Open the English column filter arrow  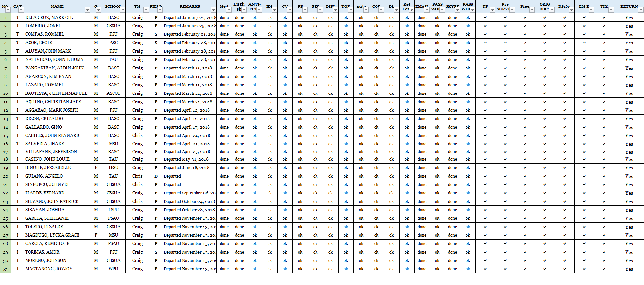pyautogui.click(x=244, y=10)
